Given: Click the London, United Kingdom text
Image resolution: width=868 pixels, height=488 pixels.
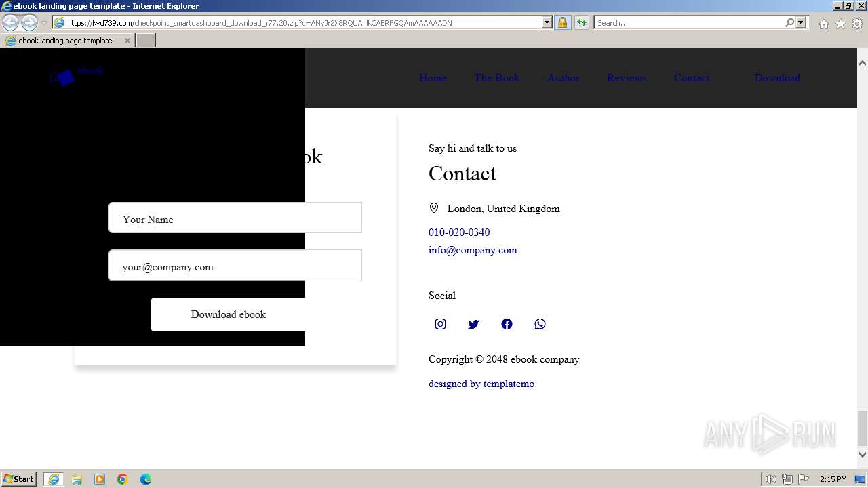Looking at the screenshot, I should [x=503, y=209].
